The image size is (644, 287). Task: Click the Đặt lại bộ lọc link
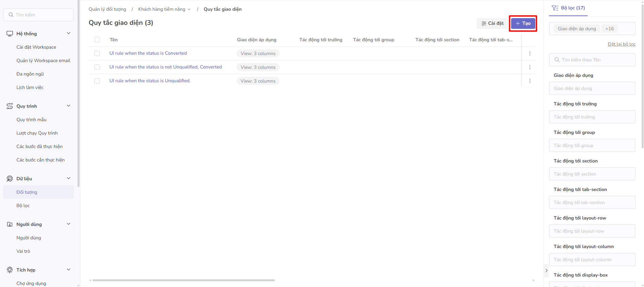tap(621, 44)
